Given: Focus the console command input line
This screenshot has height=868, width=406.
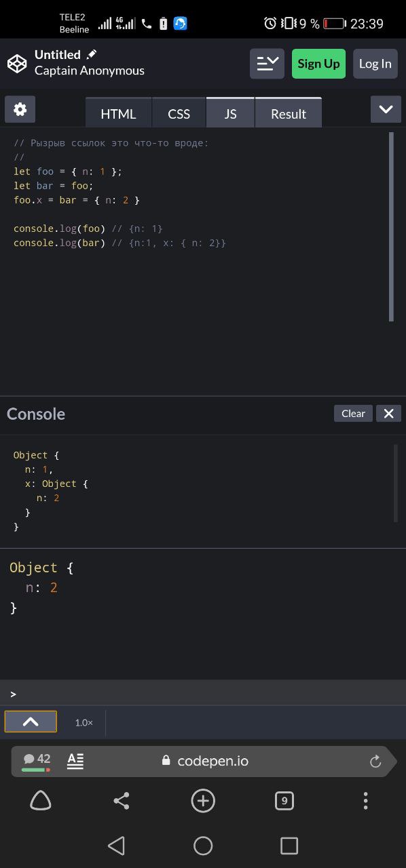Looking at the screenshot, I should 203,694.
